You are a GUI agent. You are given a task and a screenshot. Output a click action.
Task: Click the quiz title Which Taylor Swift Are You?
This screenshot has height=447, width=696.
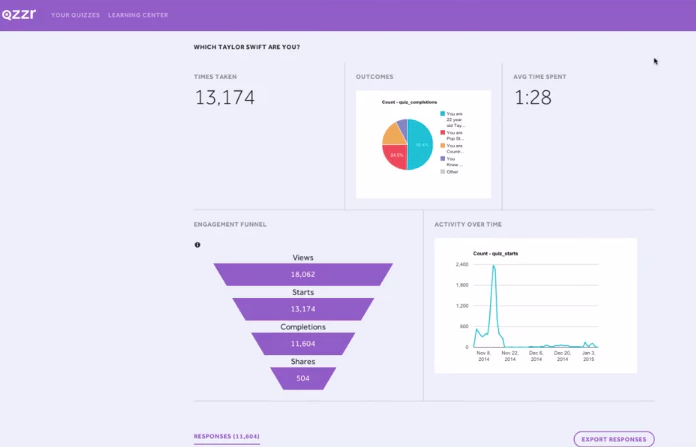(x=247, y=47)
